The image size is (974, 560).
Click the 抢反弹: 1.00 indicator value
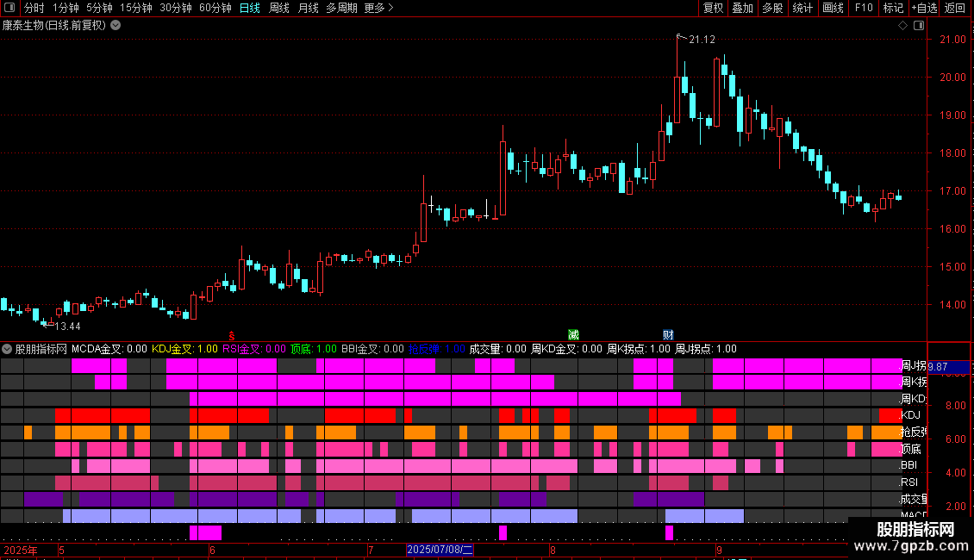[x=437, y=349]
